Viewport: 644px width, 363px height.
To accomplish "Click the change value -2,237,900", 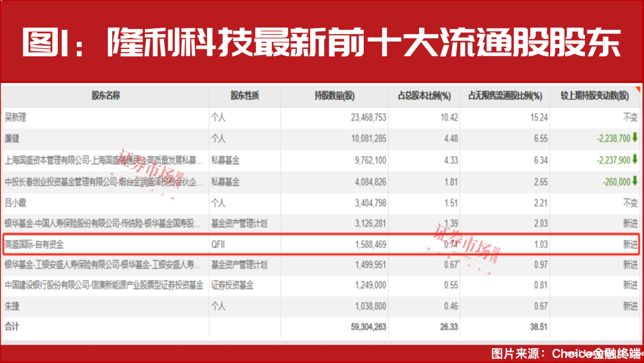I will pos(614,160).
